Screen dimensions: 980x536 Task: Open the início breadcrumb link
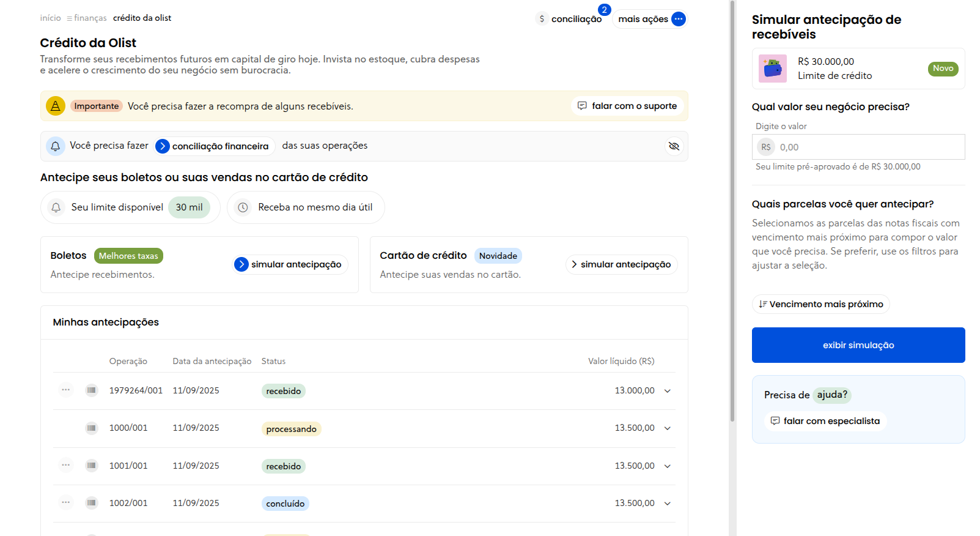pyautogui.click(x=50, y=18)
